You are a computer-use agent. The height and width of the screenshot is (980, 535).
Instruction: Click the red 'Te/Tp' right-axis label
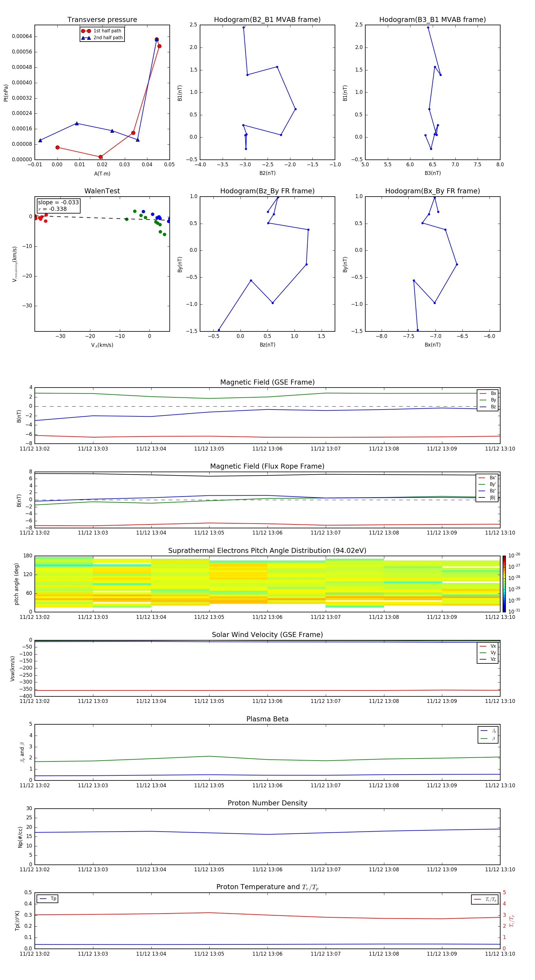[512, 921]
